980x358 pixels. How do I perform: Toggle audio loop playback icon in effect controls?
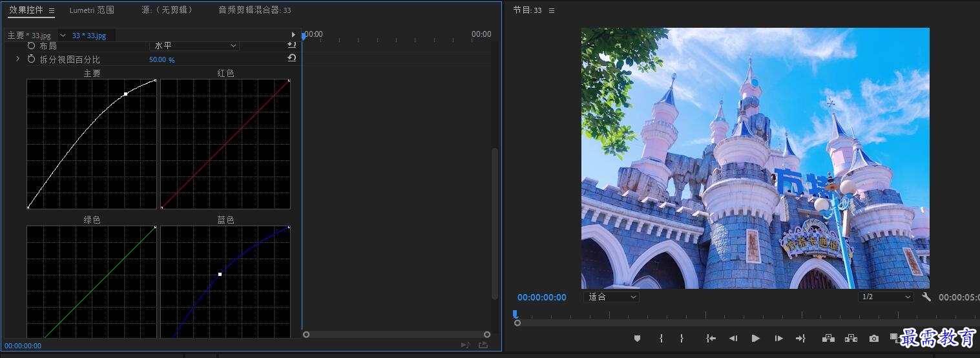click(465, 345)
